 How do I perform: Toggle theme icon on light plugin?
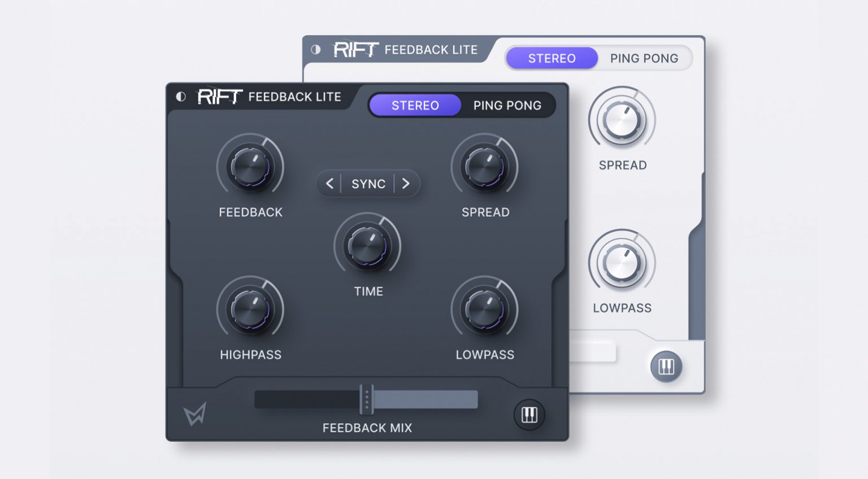[316, 50]
